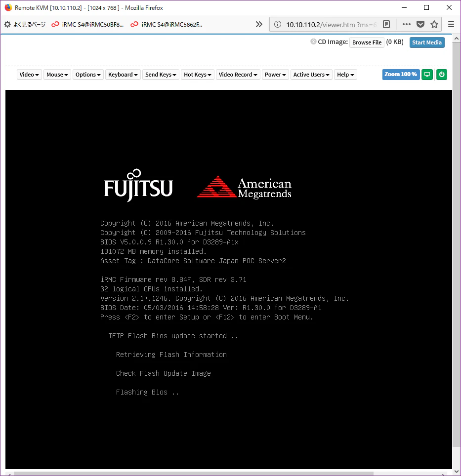461x476 pixels.
Task: Show the Active Users dropdown
Action: click(311, 75)
